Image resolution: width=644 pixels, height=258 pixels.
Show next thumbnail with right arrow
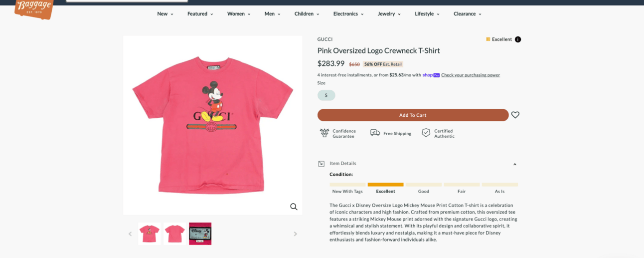(x=295, y=234)
